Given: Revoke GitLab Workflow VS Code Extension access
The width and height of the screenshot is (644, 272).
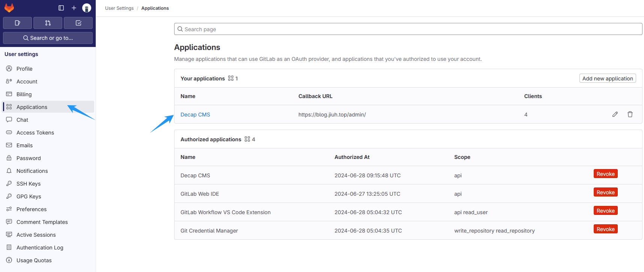Looking at the screenshot, I should coord(605,211).
